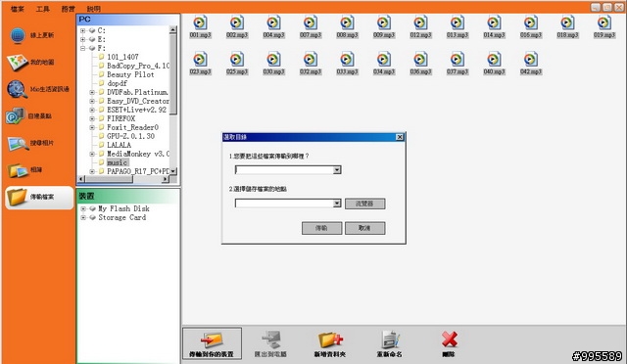Select the 004.mp3 file icon
Image resolution: width=627 pixels, height=364 pixels.
click(x=274, y=23)
